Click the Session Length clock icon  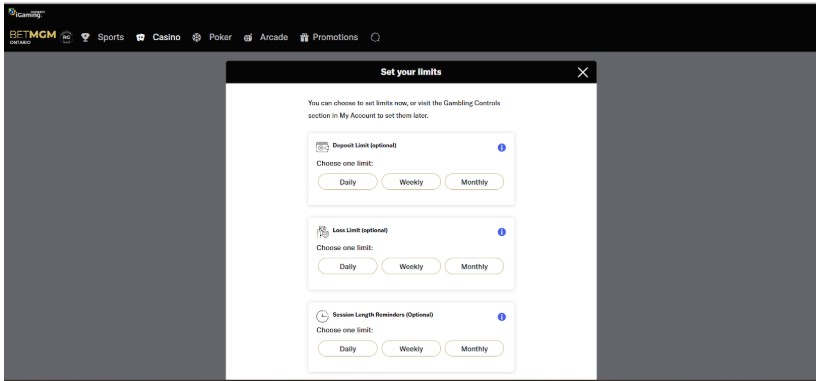click(322, 316)
